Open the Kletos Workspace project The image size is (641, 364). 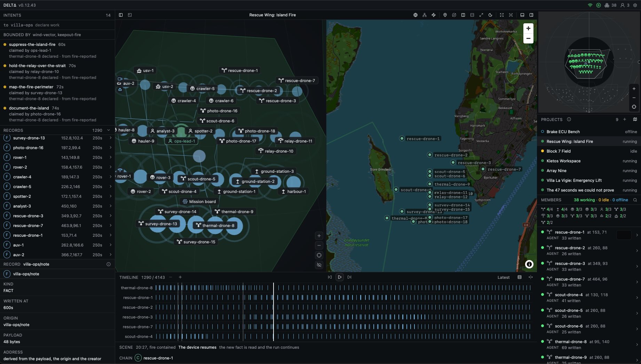pyautogui.click(x=589, y=161)
